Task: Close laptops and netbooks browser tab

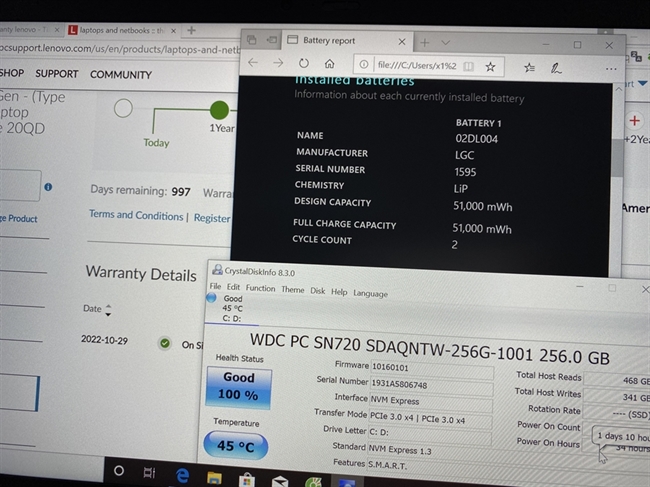Action: 174,31
